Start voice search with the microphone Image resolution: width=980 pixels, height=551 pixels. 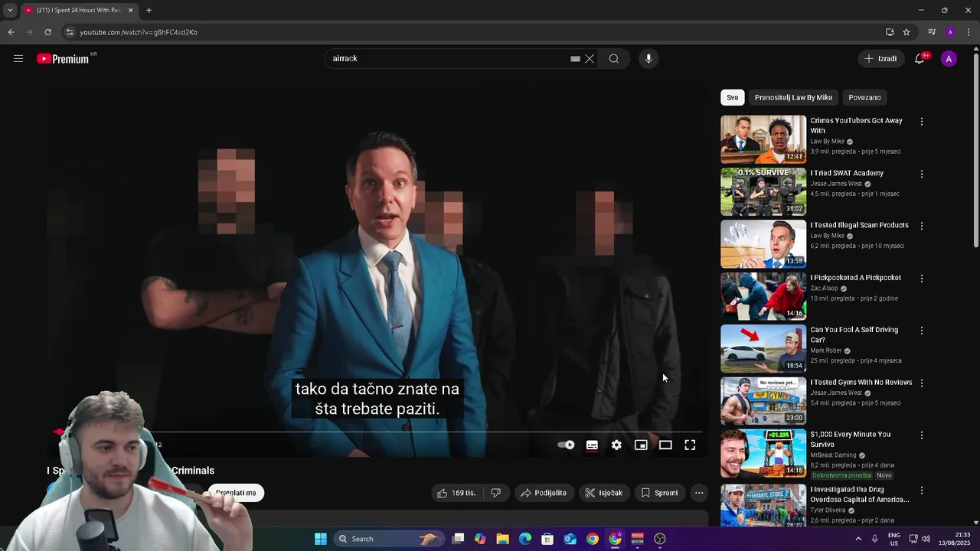tap(648, 59)
